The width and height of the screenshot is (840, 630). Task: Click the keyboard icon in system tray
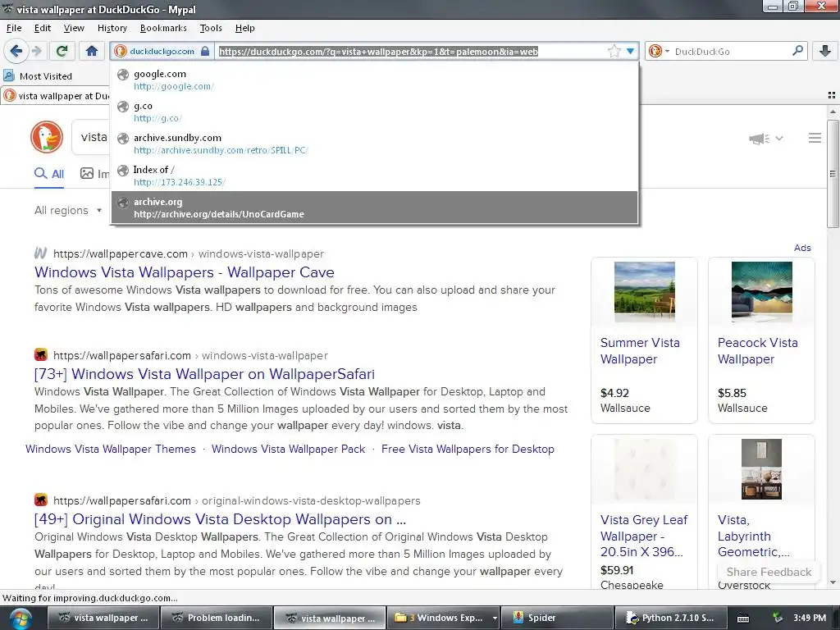click(x=743, y=619)
